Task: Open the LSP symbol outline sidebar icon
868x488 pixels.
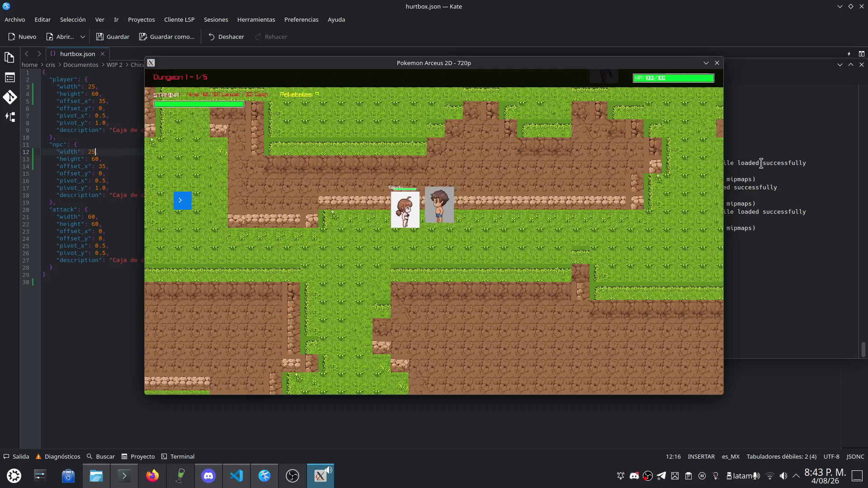Action: [9, 117]
